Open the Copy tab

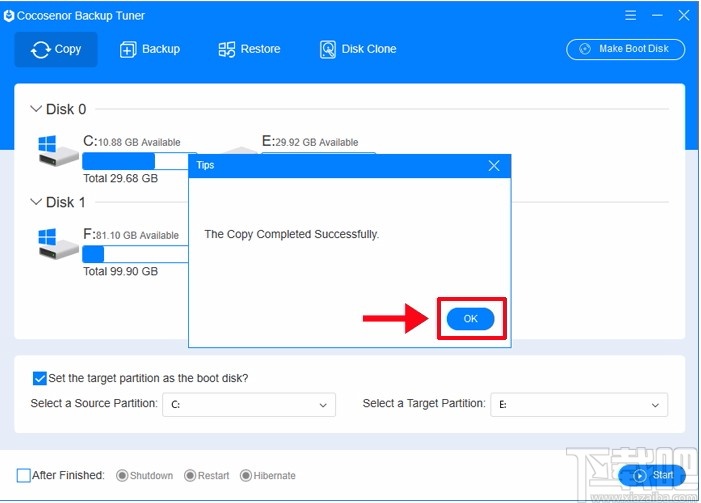tap(56, 49)
